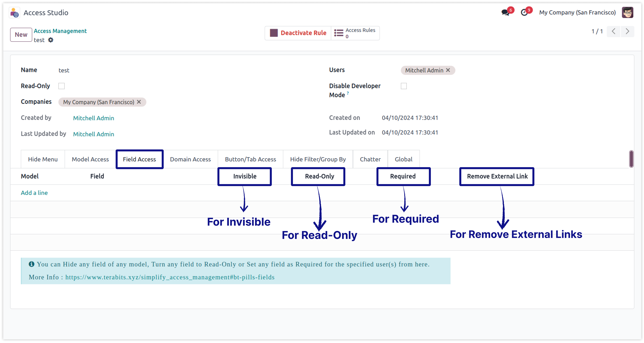Switch to the Chatter tab
This screenshot has width=644, height=343.
coord(370,159)
